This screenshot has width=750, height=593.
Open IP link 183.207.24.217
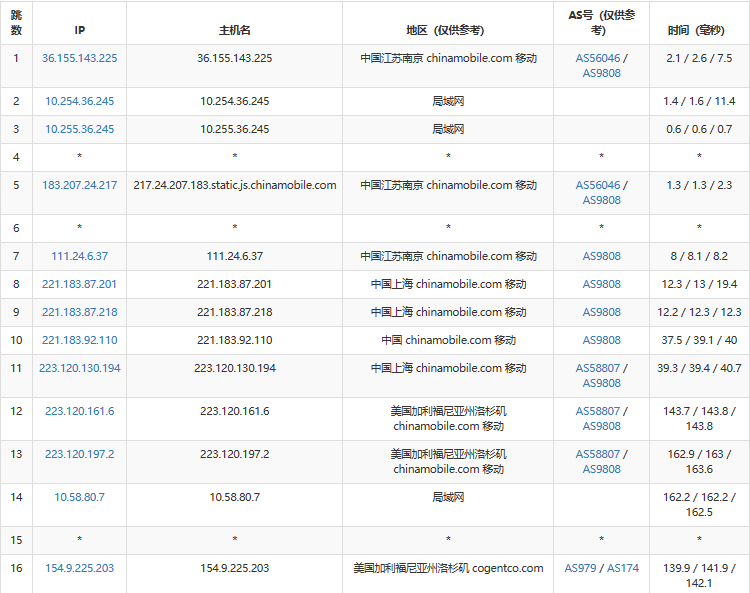pyautogui.click(x=79, y=185)
